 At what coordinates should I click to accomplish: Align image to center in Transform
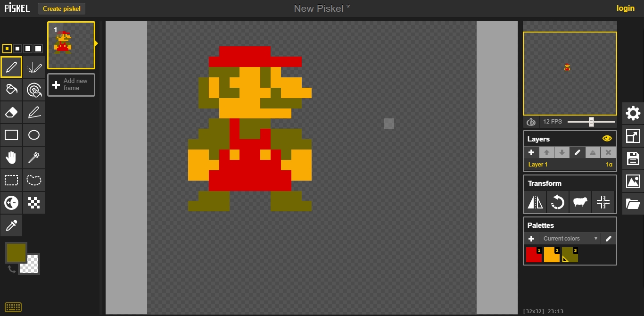[x=603, y=202]
